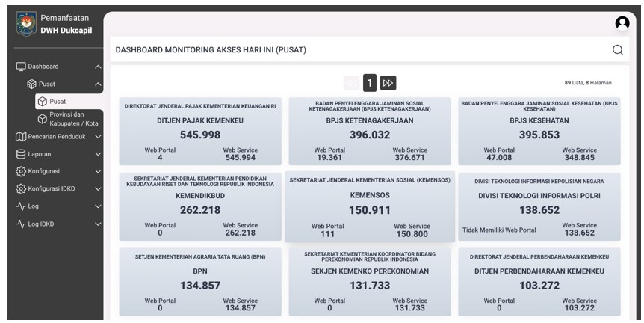Image resolution: width=644 pixels, height=323 pixels.
Task: Click the DWH Dukcapil logo emblem
Action: coord(25,23)
